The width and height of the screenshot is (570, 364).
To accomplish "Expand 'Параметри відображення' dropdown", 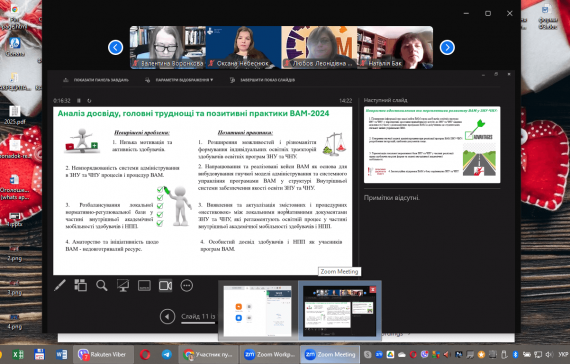I will 179,80.
